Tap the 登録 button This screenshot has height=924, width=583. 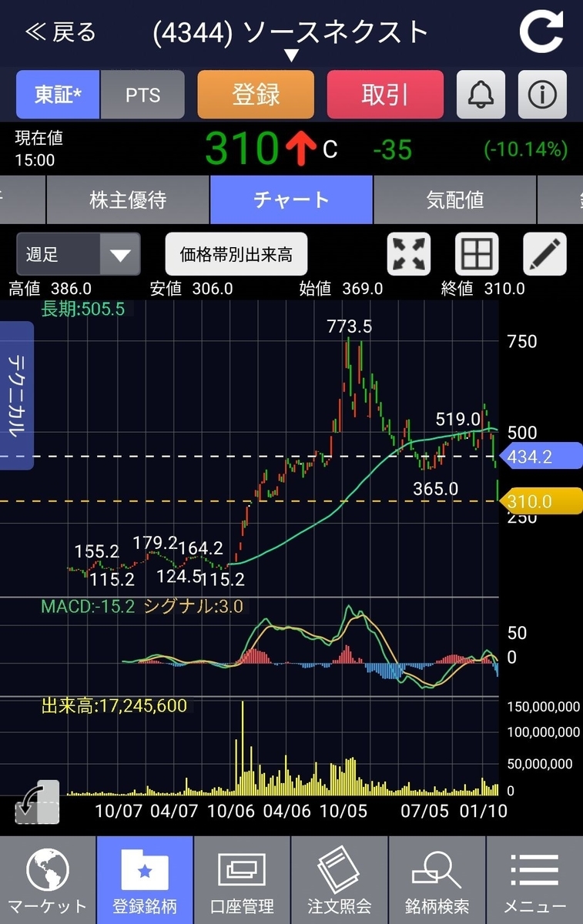tap(256, 95)
